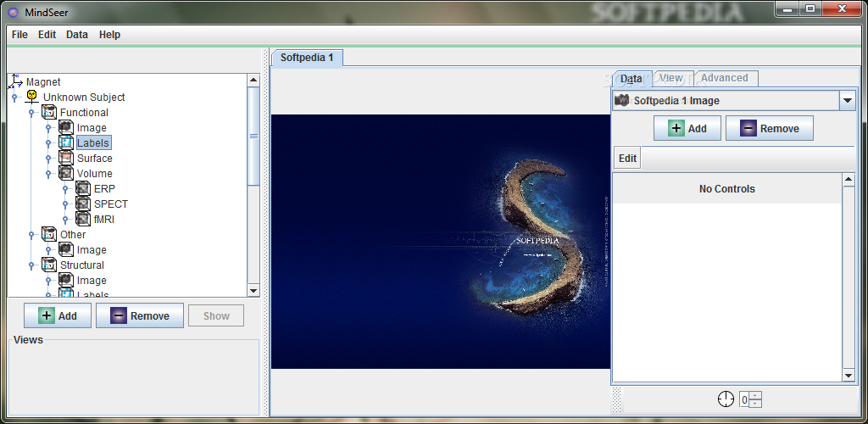868x424 pixels.
Task: Open the Edit menu
Action: (x=47, y=34)
